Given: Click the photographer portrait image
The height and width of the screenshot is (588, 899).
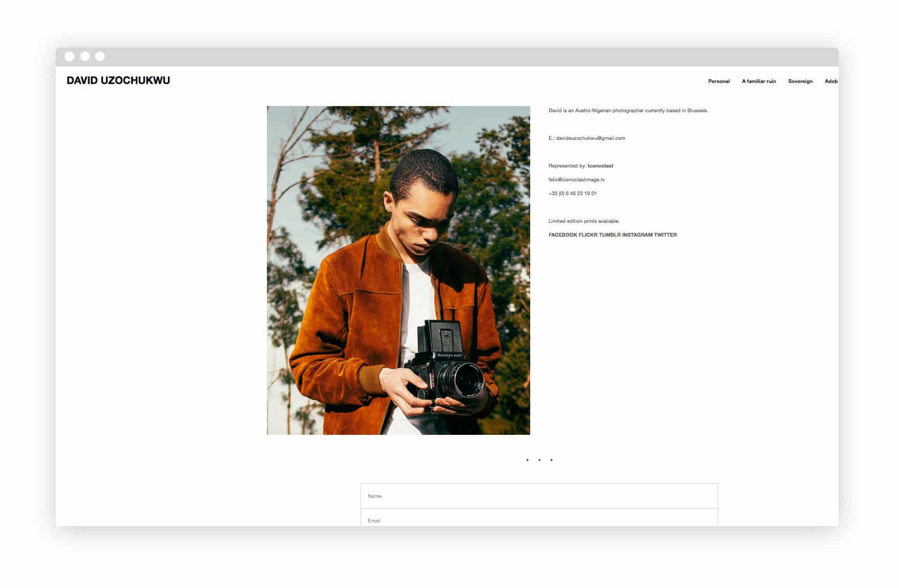Looking at the screenshot, I should (x=398, y=270).
